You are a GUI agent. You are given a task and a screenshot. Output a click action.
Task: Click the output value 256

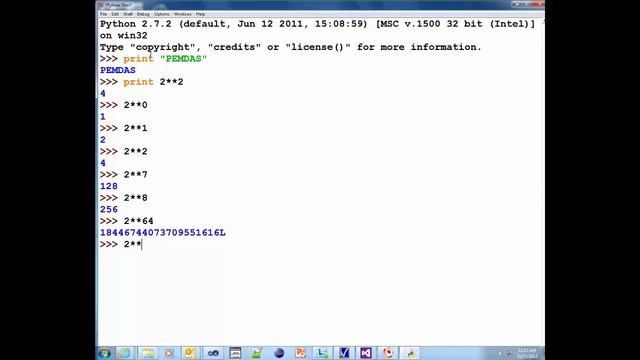tap(109, 209)
